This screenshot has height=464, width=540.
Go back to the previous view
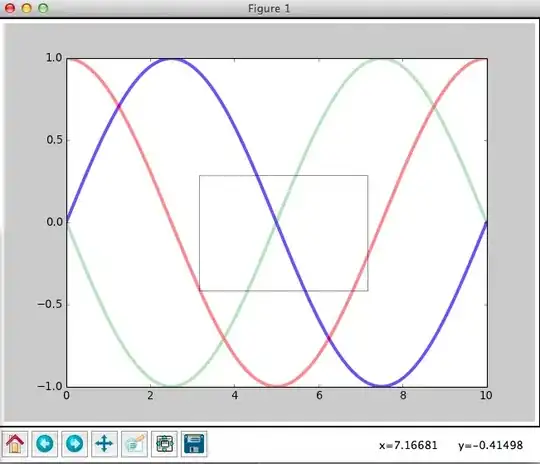point(45,444)
